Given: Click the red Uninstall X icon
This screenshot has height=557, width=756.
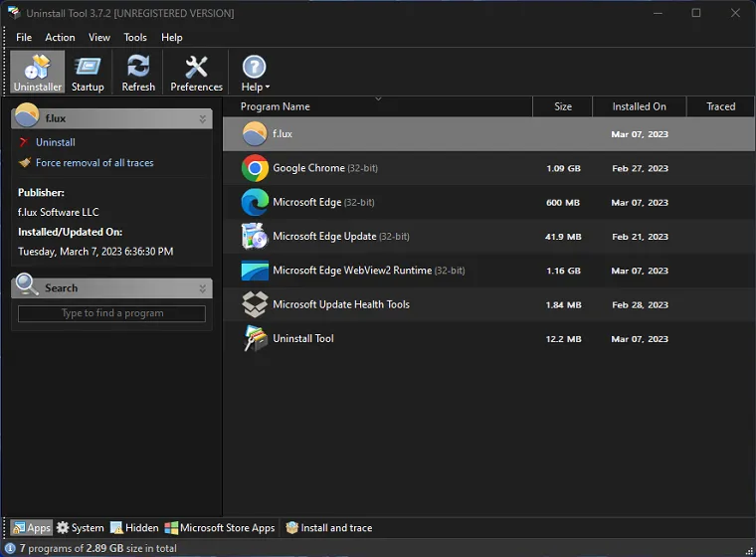Looking at the screenshot, I should 24,142.
